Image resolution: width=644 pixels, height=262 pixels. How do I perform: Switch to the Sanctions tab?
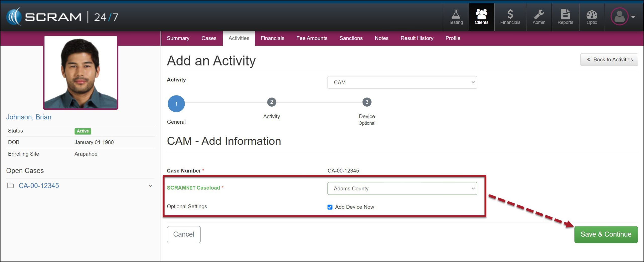[x=351, y=38]
